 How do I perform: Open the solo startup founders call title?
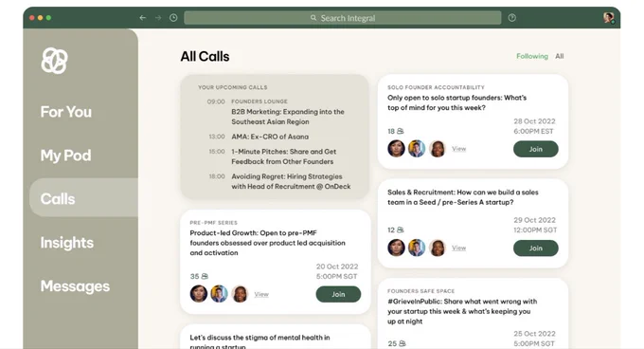point(456,102)
